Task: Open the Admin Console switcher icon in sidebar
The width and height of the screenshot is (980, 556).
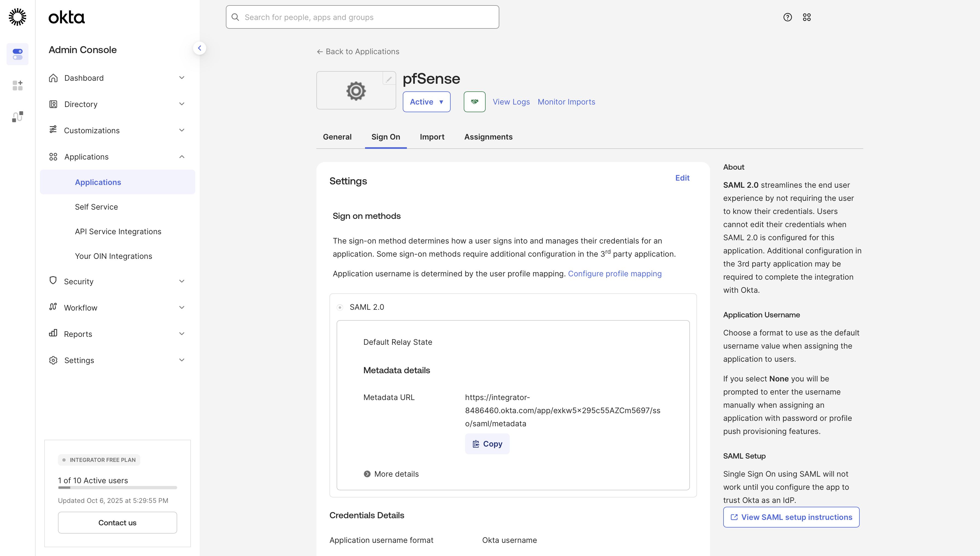Action: click(17, 54)
